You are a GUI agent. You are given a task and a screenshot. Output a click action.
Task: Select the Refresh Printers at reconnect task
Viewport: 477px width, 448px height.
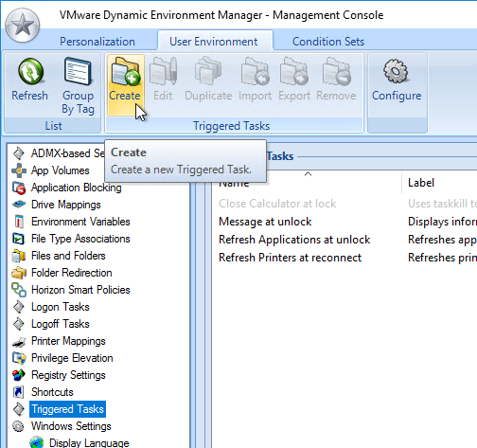291,258
